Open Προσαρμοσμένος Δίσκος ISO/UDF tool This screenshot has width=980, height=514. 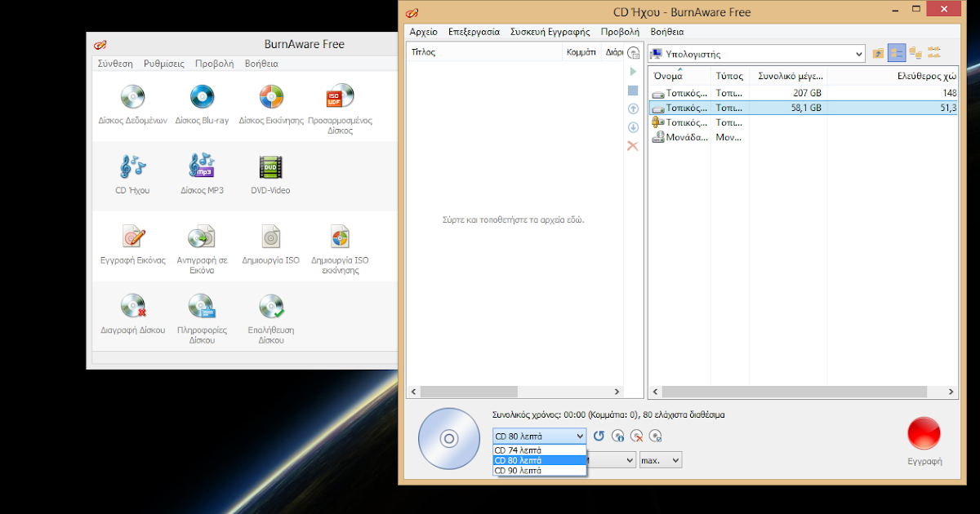click(x=340, y=109)
